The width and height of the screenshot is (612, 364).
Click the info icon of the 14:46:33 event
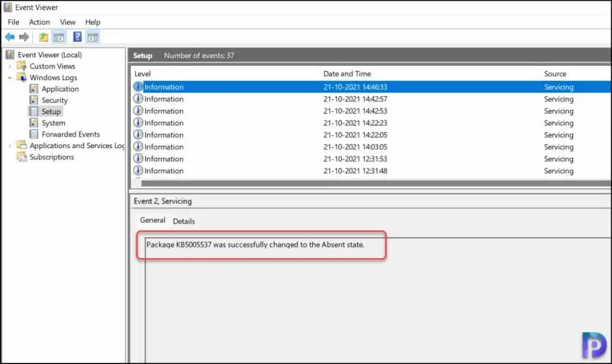pyautogui.click(x=138, y=87)
